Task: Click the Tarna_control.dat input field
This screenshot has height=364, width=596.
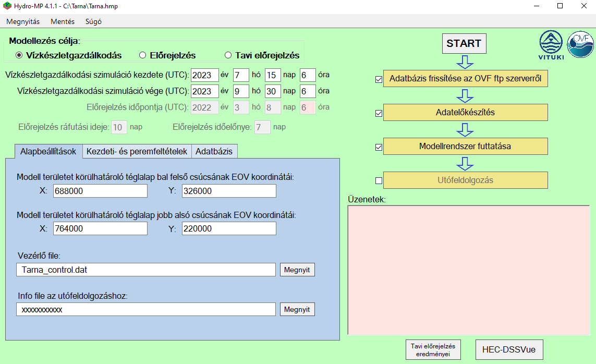Action: coord(145,270)
